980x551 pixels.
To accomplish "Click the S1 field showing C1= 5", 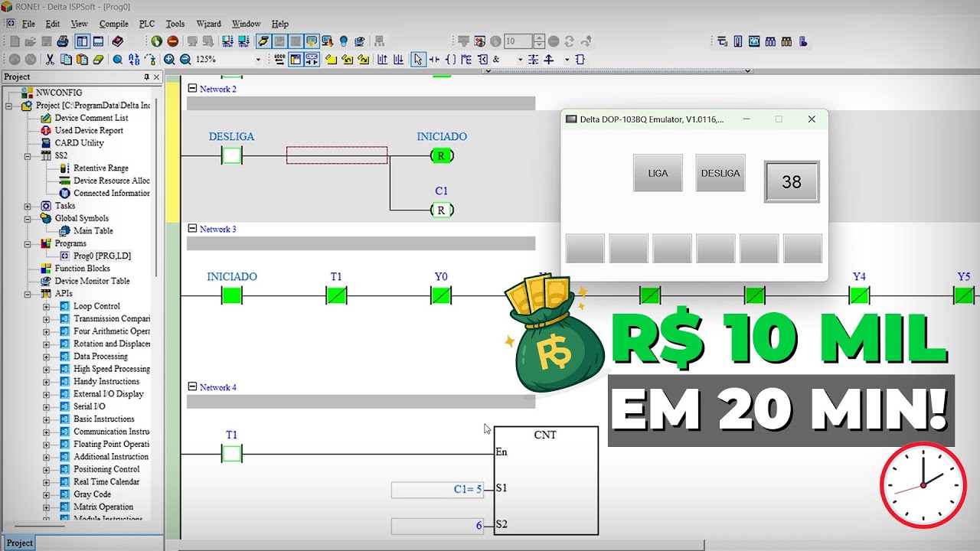I will click(437, 489).
